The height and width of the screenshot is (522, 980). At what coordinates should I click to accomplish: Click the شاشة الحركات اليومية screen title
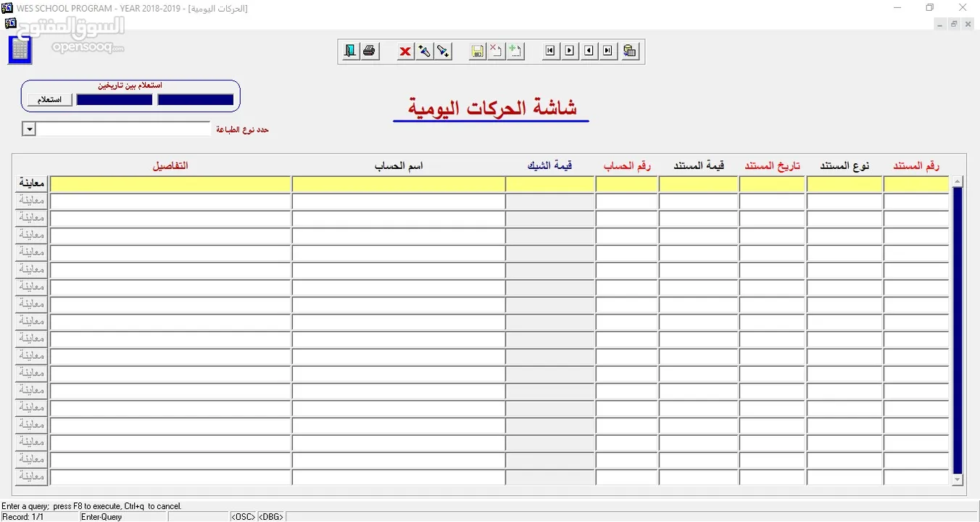pyautogui.click(x=492, y=108)
